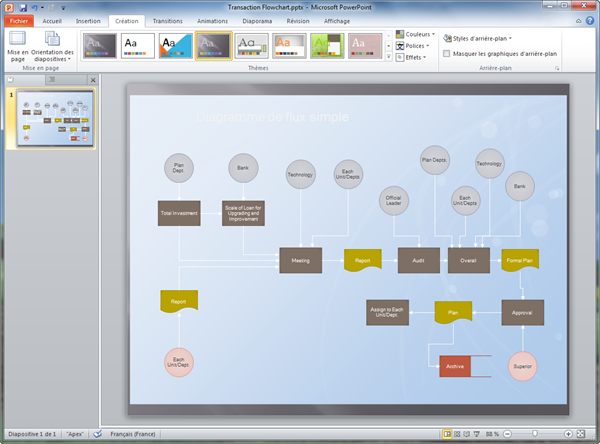The width and height of the screenshot is (600, 444).
Task: Click Français (France) language button
Action: [133, 434]
